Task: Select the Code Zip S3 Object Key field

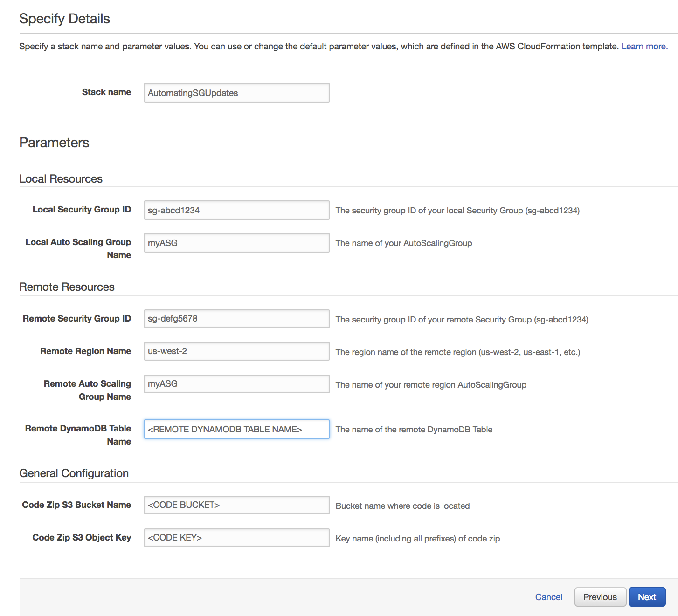Action: click(236, 538)
